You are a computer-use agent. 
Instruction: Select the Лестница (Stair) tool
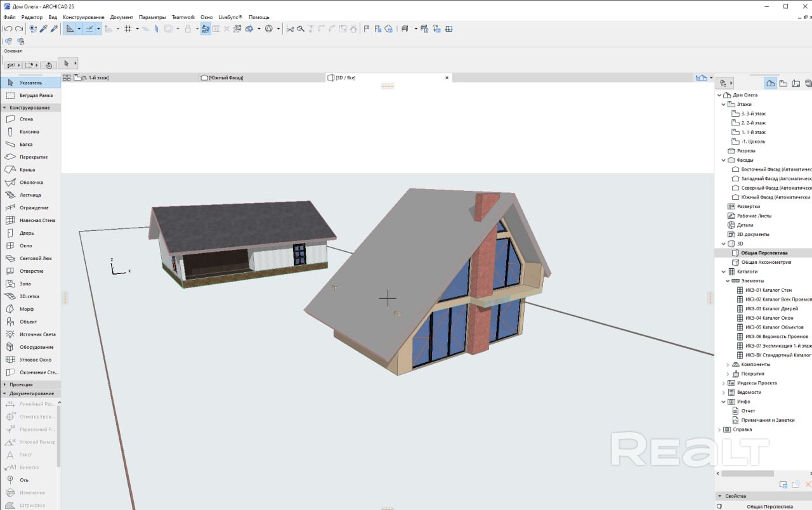[30, 195]
